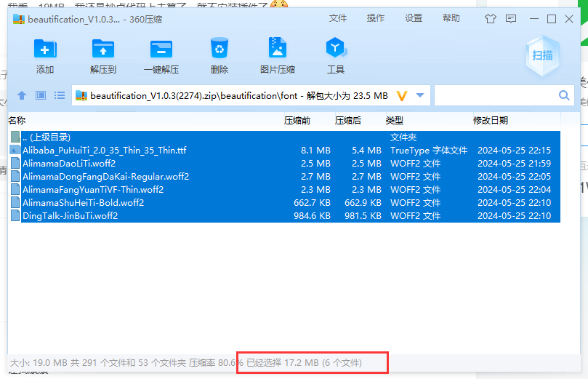Open the 图片压缩 (Image compress) tool
This screenshot has height=379, width=588.
coord(278,48)
